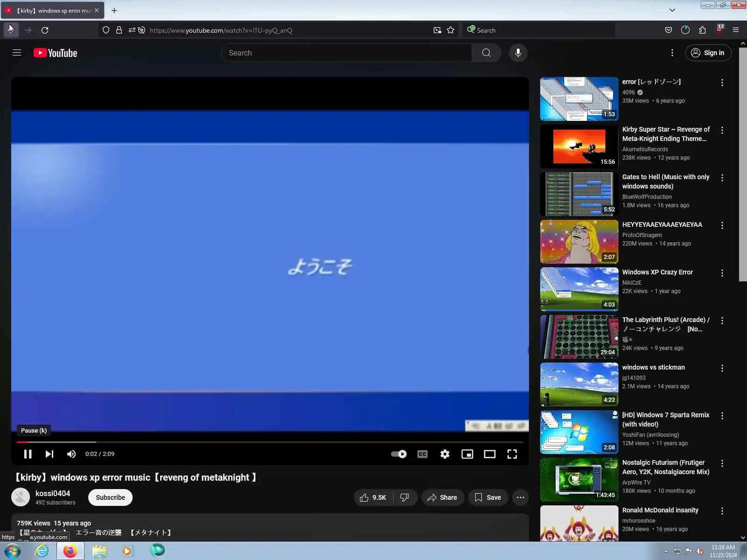Open options for Ronald McDonald insanity video
The image size is (747, 560).
[722, 511]
